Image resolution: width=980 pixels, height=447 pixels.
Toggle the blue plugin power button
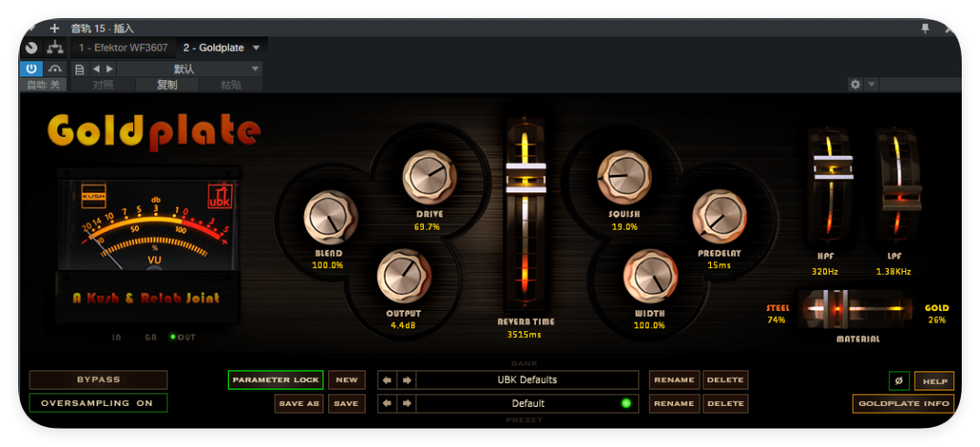coord(32,69)
